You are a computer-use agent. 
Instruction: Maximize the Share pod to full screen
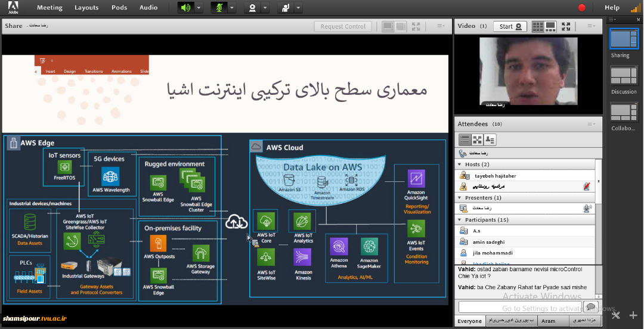416,26
